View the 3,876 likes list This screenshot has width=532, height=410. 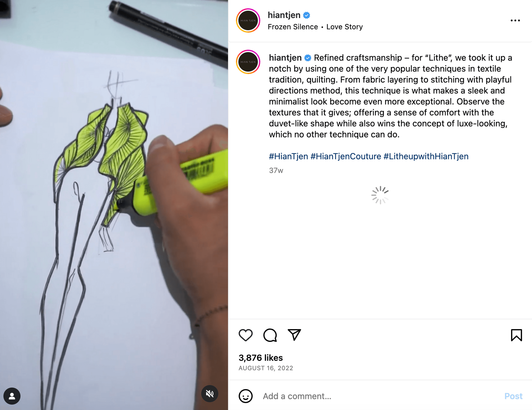point(261,358)
